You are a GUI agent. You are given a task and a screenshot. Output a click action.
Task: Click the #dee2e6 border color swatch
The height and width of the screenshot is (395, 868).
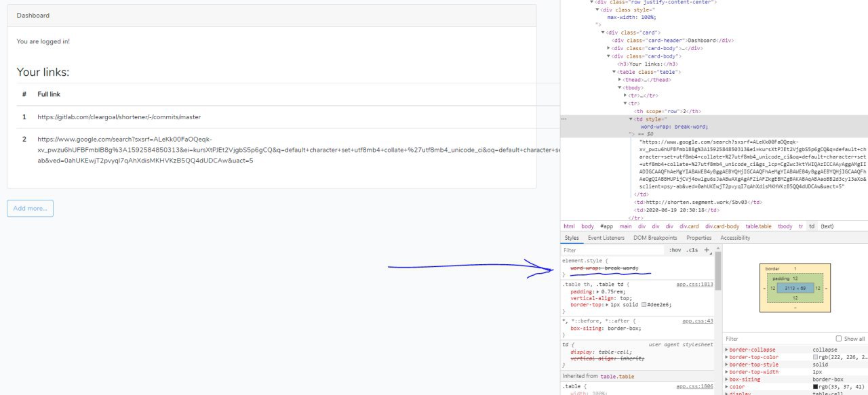point(645,305)
